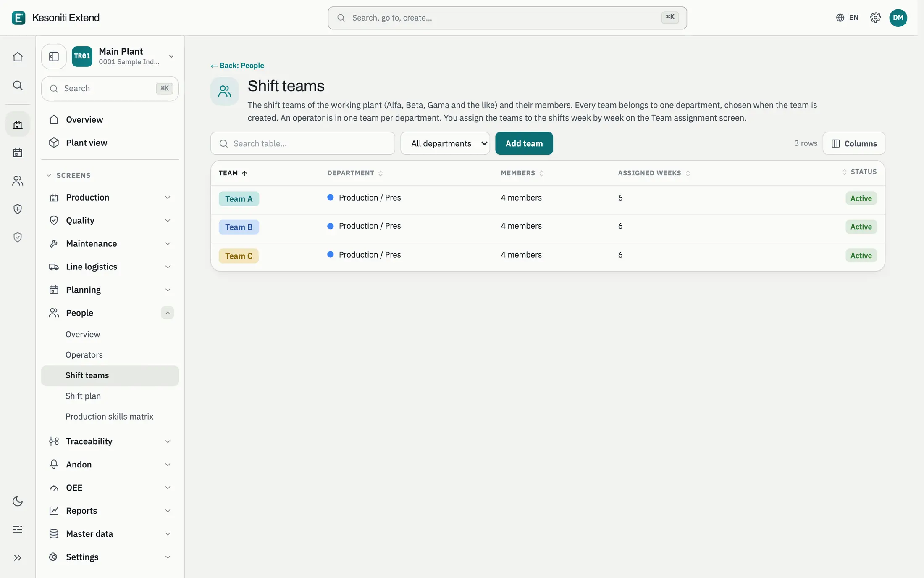Expand the Quality section
Viewport: 924px width, 578px height.
click(x=110, y=220)
